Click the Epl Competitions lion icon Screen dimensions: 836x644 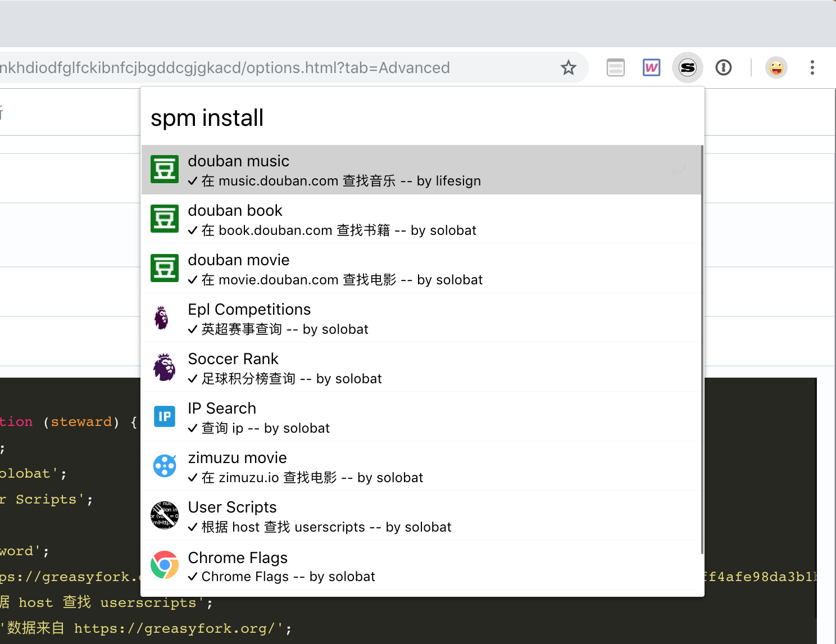point(162,318)
